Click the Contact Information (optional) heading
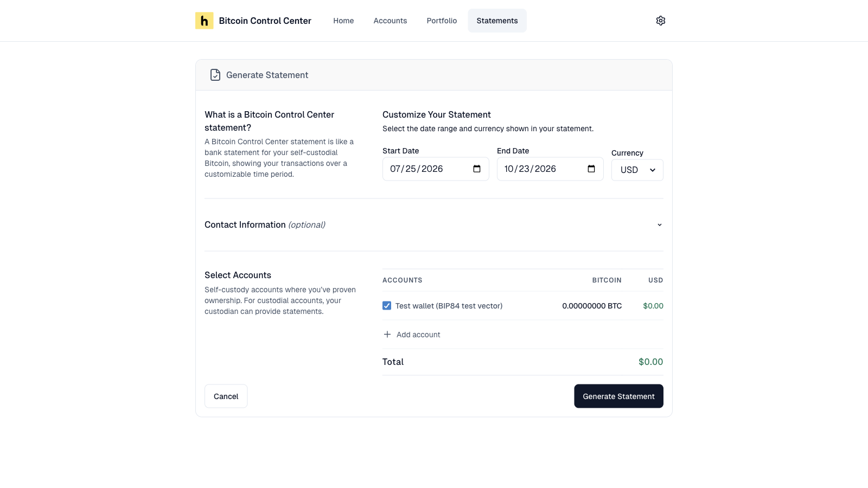This screenshot has height=488, width=868. [265, 224]
